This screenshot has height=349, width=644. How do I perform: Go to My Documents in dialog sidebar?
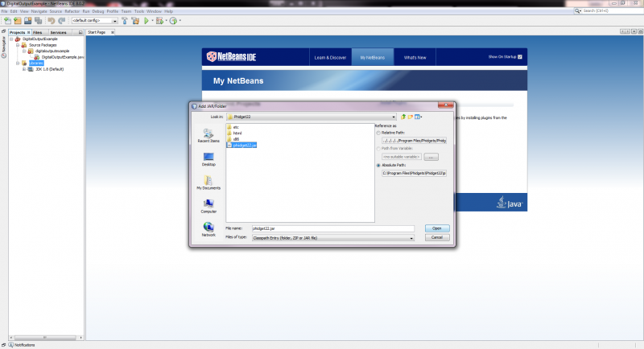tap(208, 183)
